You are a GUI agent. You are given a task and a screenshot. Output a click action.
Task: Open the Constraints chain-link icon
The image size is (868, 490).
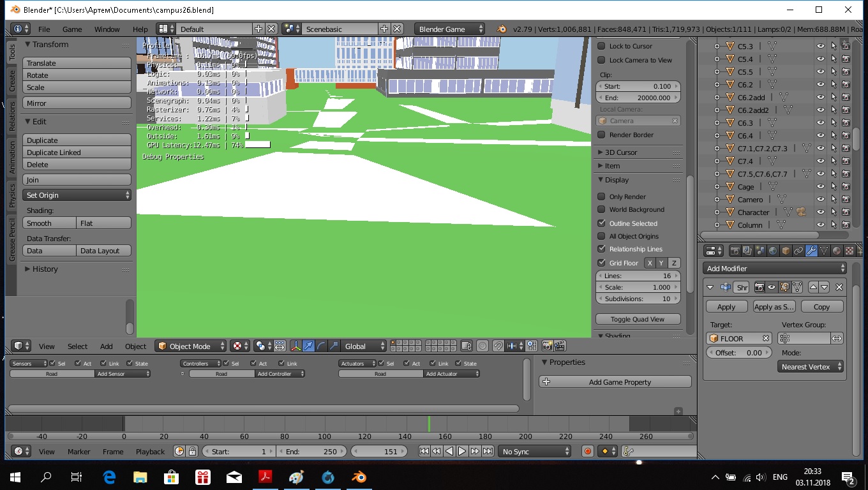point(798,251)
